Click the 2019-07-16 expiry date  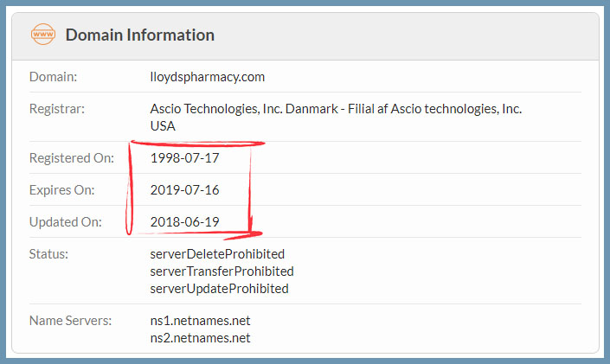185,189
